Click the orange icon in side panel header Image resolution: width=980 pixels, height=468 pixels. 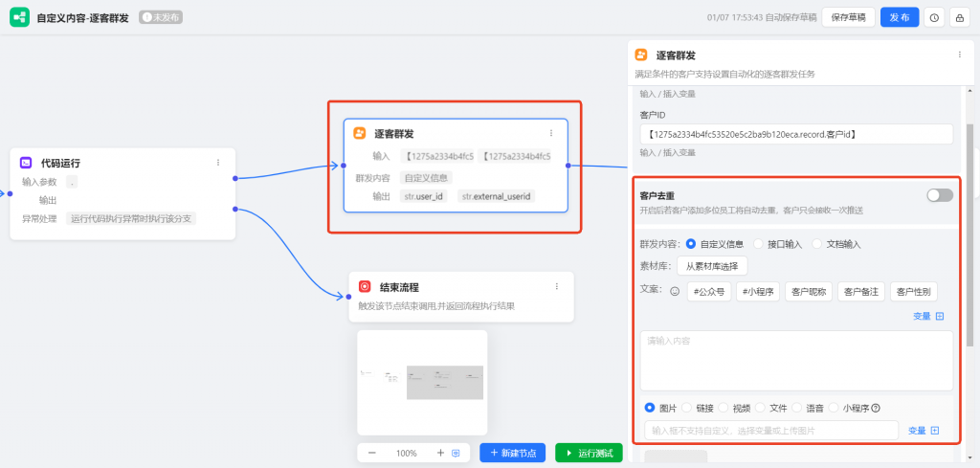[x=641, y=55]
